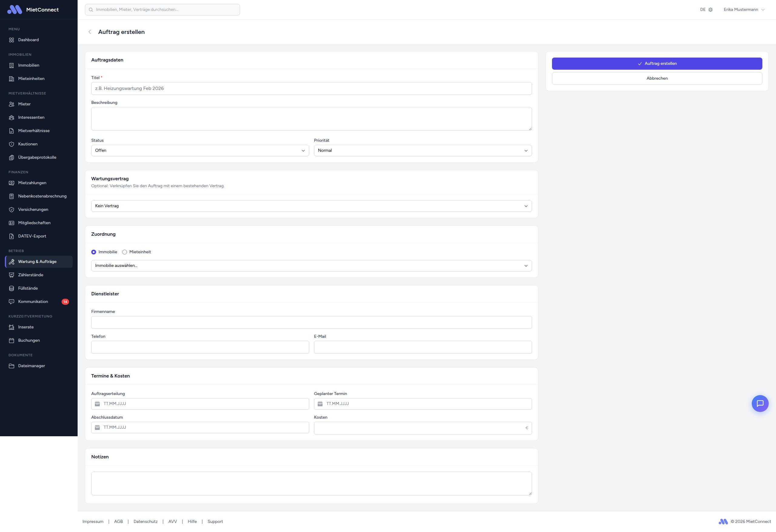Click into the Titel input field
Image resolution: width=776 pixels, height=532 pixels.
click(x=311, y=88)
